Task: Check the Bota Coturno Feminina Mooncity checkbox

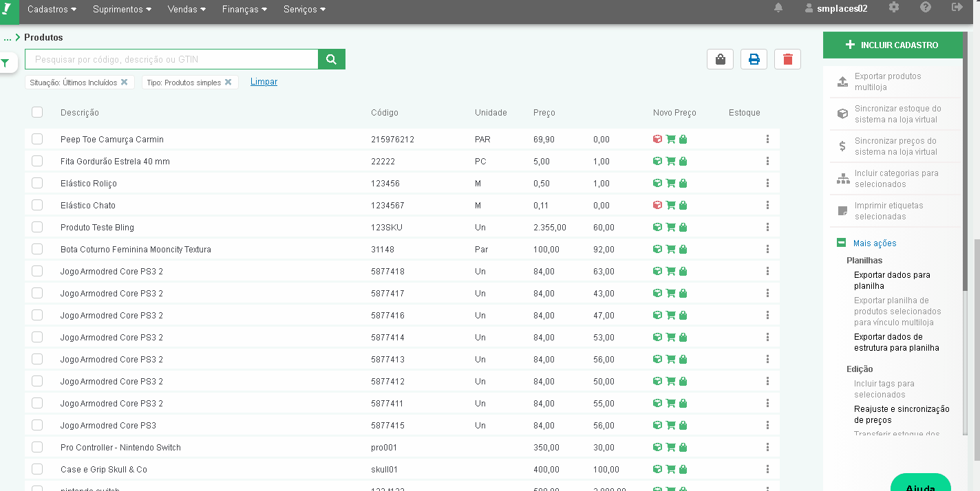Action: 37,249
